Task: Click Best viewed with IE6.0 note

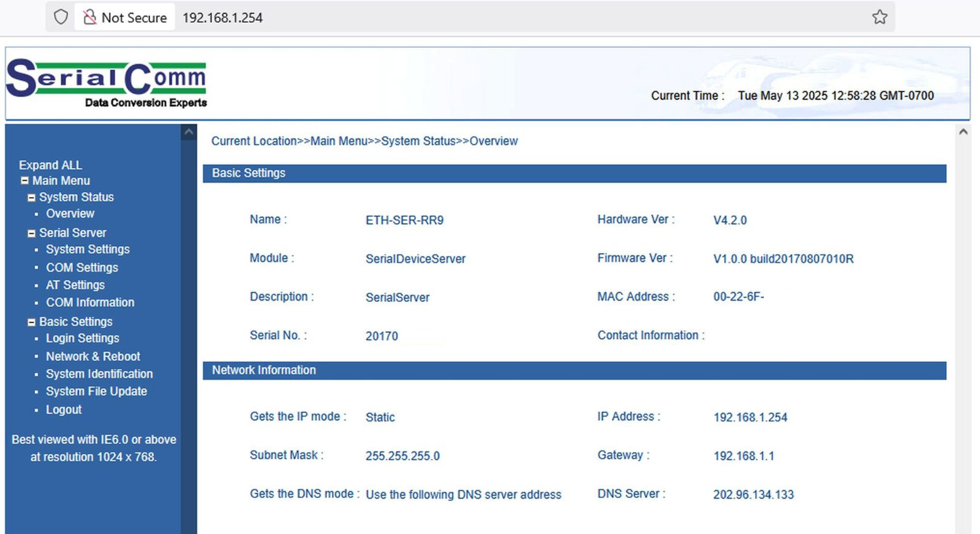Action: (94, 448)
